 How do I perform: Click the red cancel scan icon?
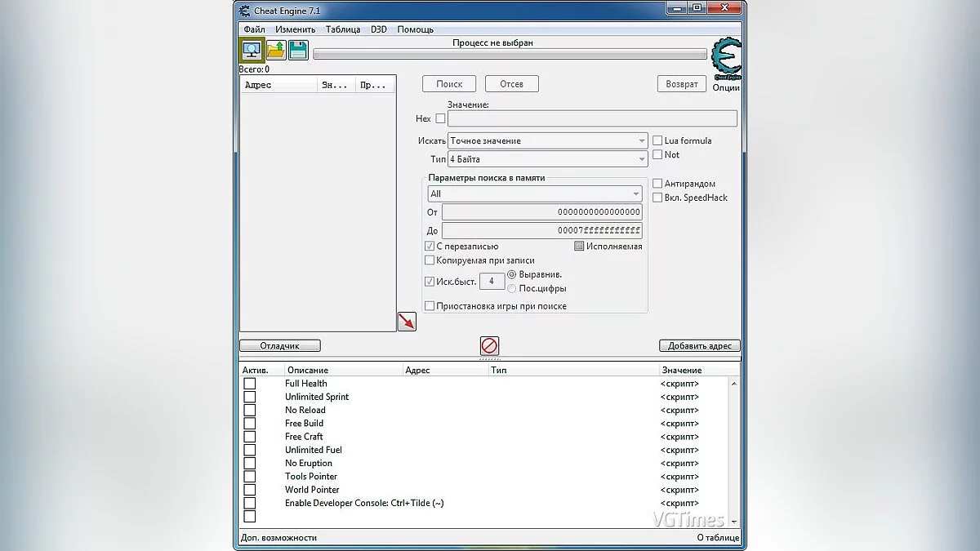click(488, 346)
